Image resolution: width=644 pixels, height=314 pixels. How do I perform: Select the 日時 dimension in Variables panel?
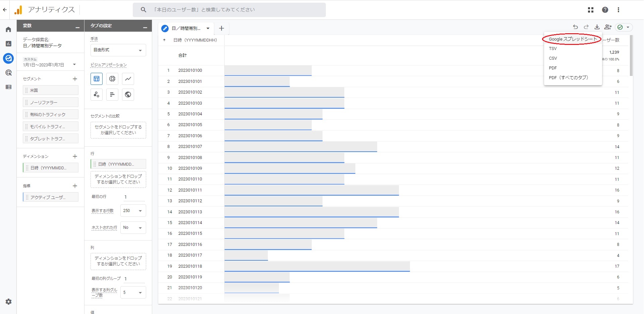tap(51, 168)
